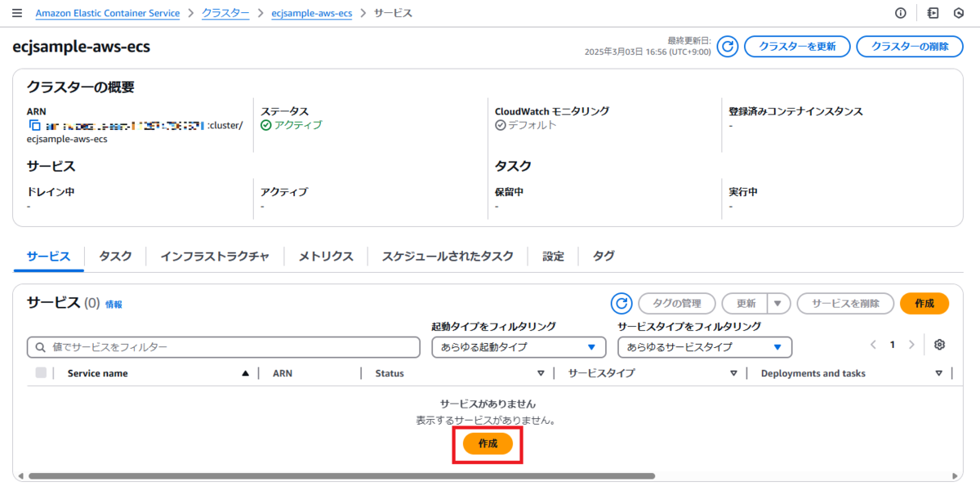Click 情報 link next to サービス heading
The image size is (980, 486).
coord(114,305)
